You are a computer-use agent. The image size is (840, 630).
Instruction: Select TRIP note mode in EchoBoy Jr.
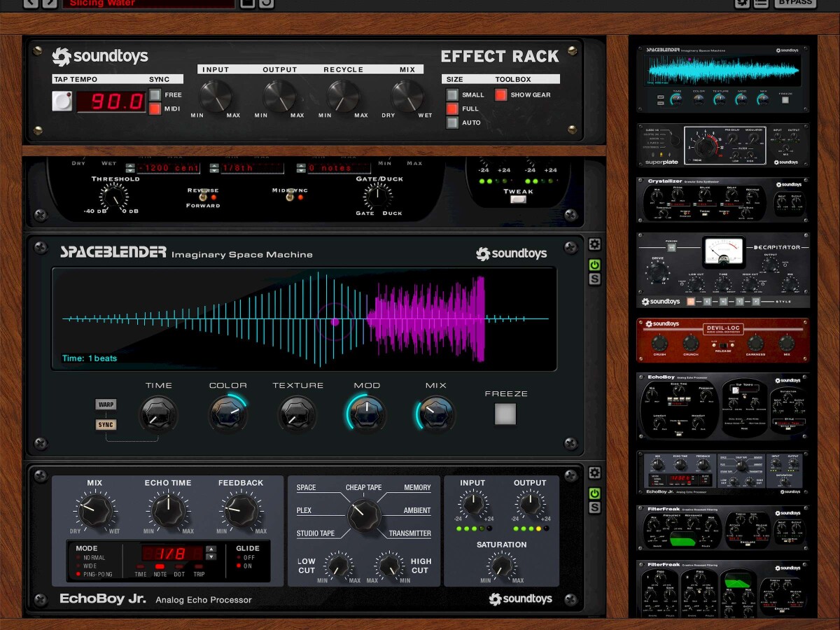pyautogui.click(x=199, y=566)
